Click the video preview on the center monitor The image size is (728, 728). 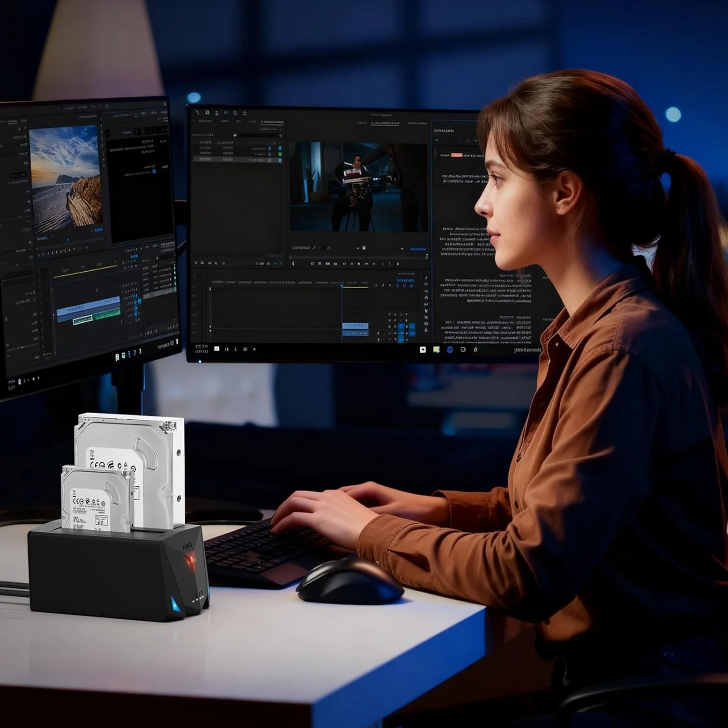359,187
